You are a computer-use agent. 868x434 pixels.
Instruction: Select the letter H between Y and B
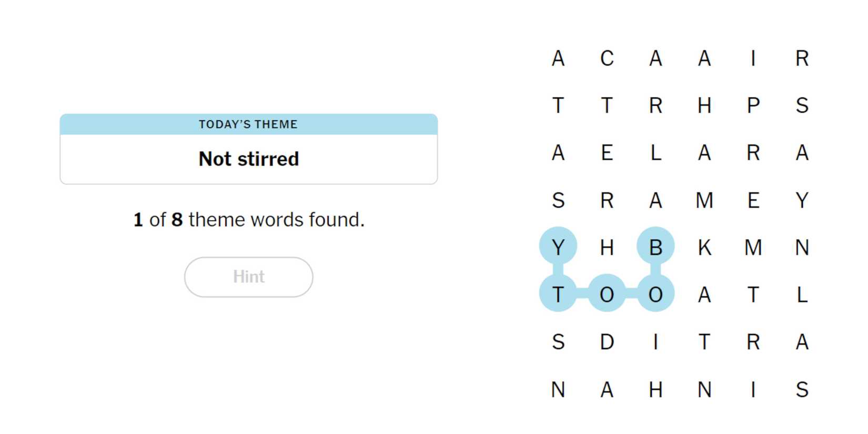607,247
